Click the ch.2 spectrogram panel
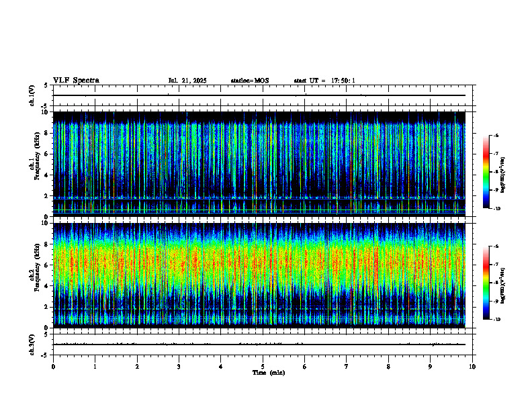The image size is (532, 411). point(259,275)
